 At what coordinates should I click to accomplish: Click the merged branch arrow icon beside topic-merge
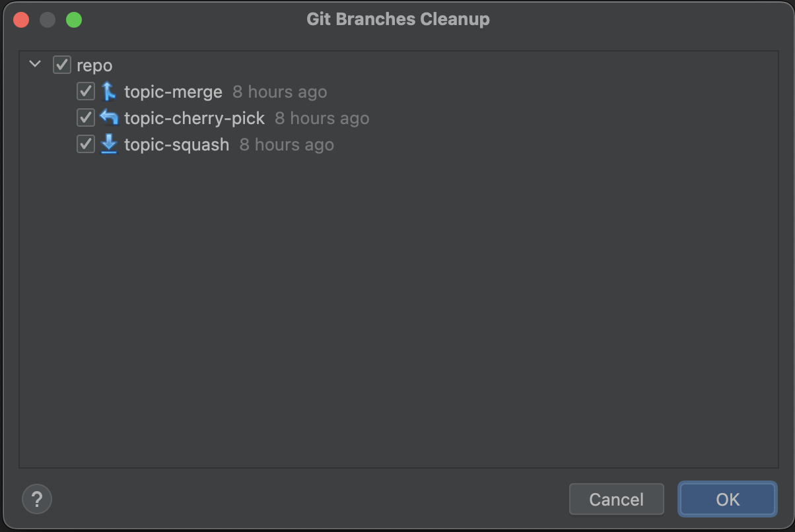click(x=109, y=91)
